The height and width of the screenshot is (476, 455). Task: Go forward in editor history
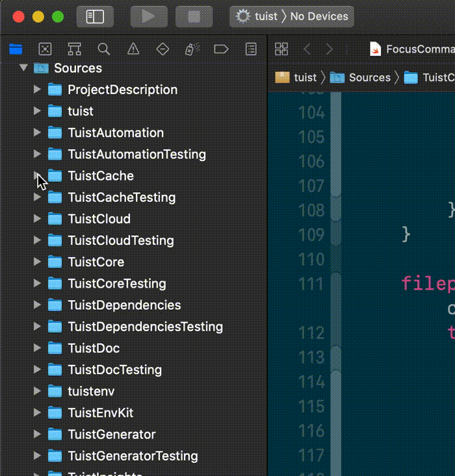point(329,49)
